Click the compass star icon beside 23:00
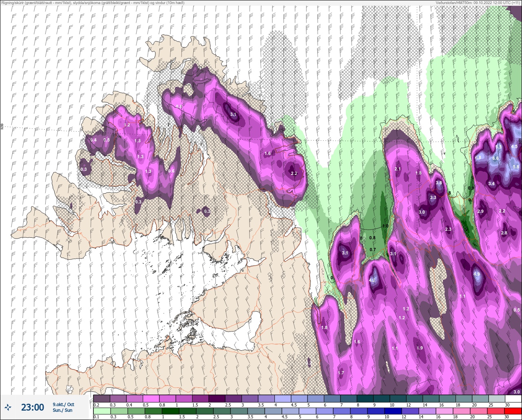 coord(8,407)
